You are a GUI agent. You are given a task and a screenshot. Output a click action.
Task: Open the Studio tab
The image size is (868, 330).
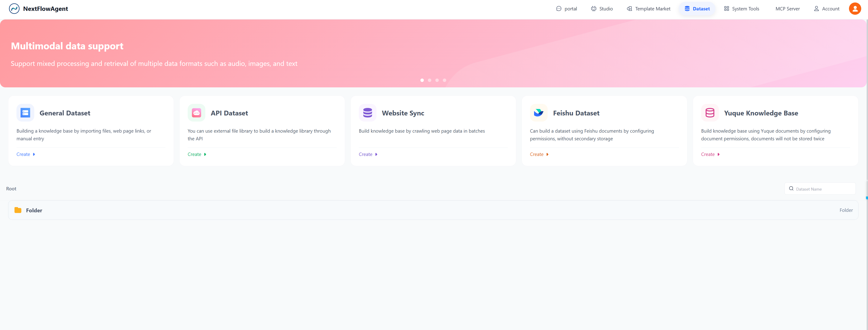click(x=602, y=9)
